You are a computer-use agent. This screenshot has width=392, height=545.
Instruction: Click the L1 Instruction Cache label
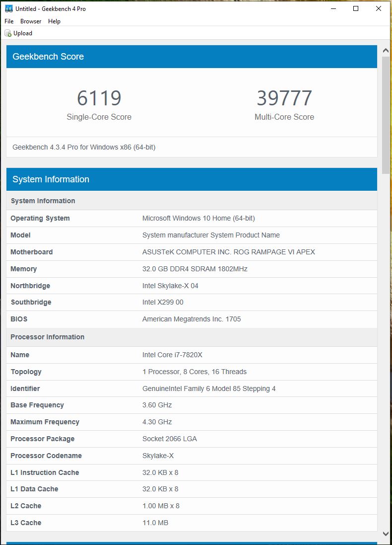tap(45, 472)
